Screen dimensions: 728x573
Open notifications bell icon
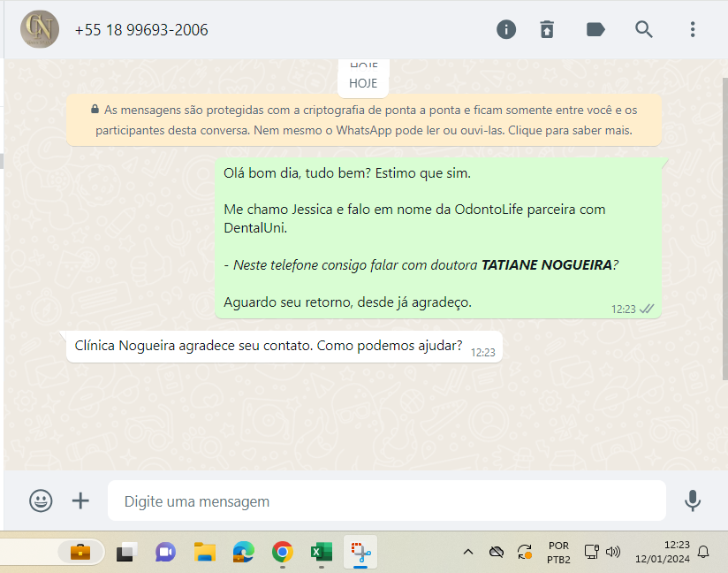pos(703,552)
